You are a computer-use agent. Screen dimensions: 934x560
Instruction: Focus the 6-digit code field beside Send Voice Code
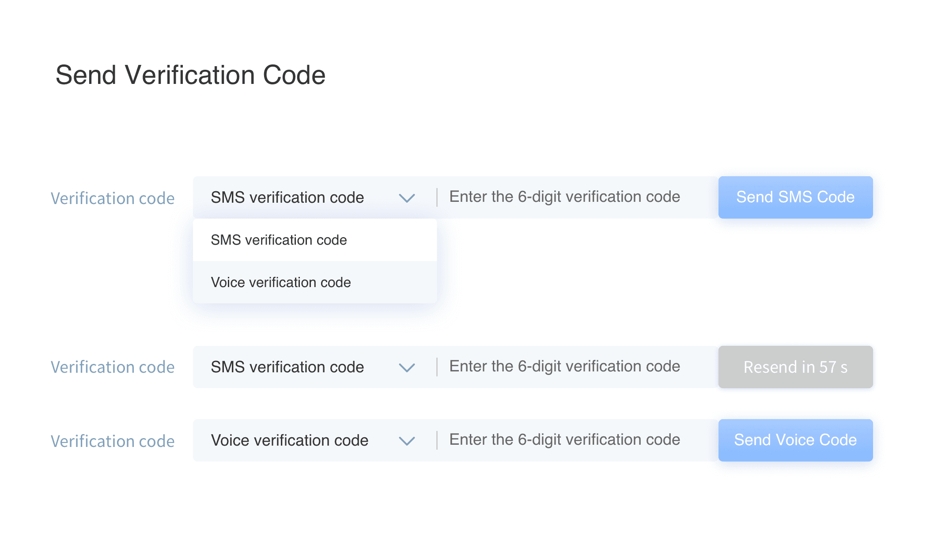pos(564,440)
